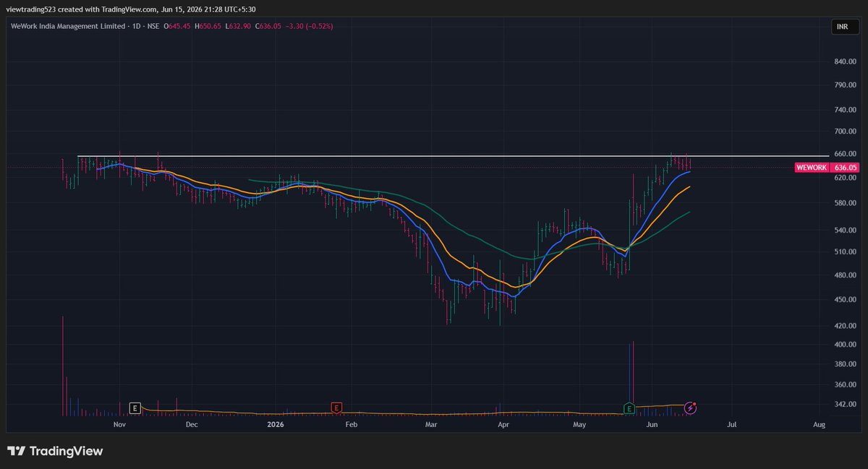Click the May label on time axis

pyautogui.click(x=579, y=426)
